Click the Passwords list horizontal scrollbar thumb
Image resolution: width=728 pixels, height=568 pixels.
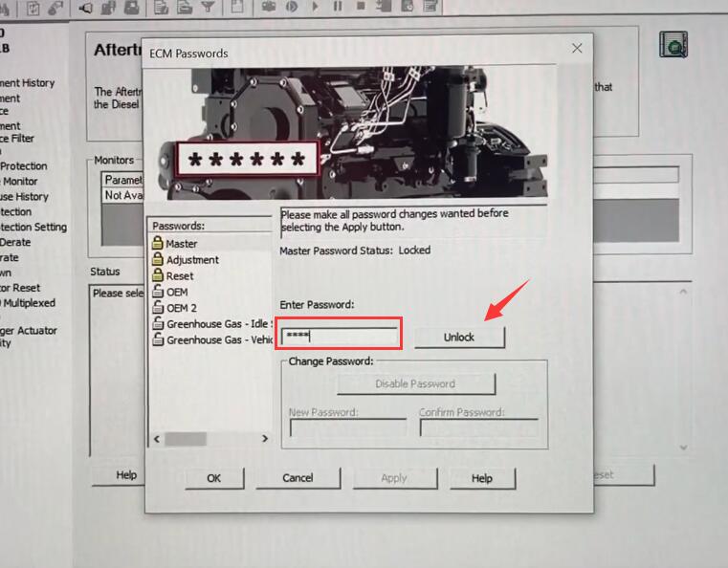(184, 438)
